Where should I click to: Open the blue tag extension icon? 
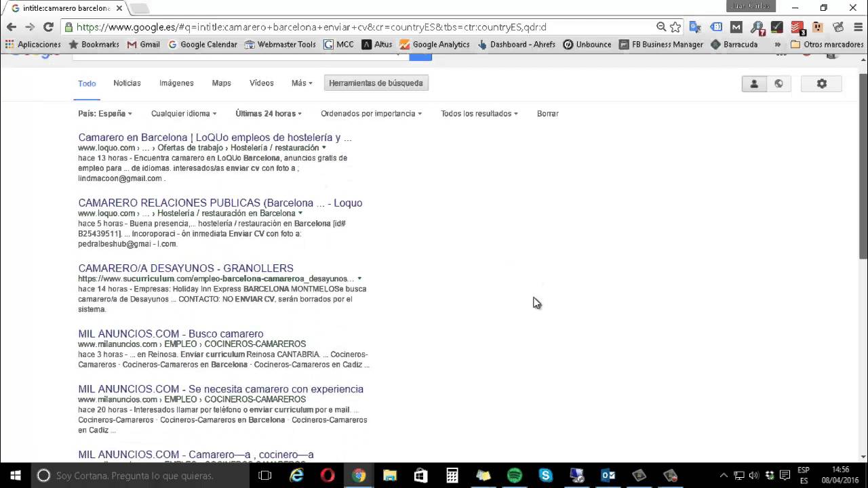pyautogui.click(x=716, y=27)
